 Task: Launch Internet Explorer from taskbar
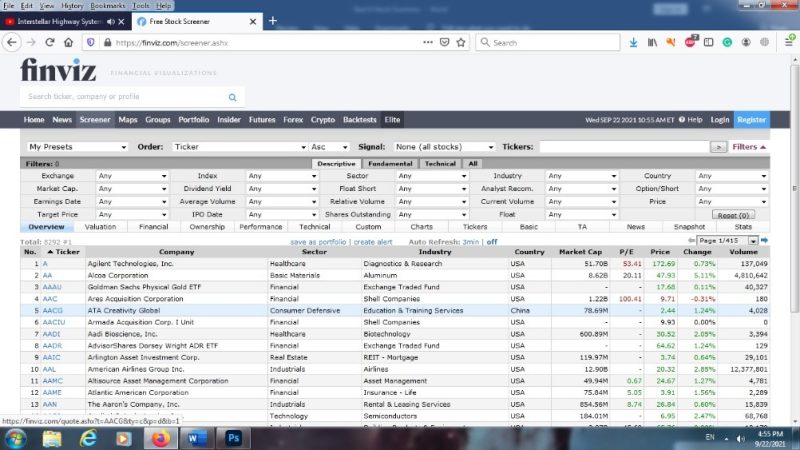pos(88,438)
